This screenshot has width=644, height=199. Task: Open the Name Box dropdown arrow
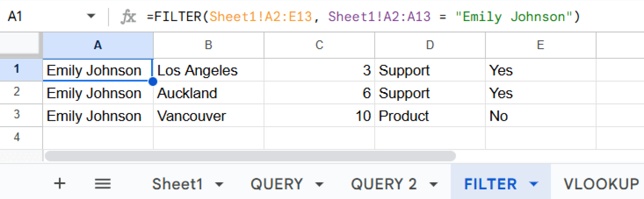coord(91,16)
